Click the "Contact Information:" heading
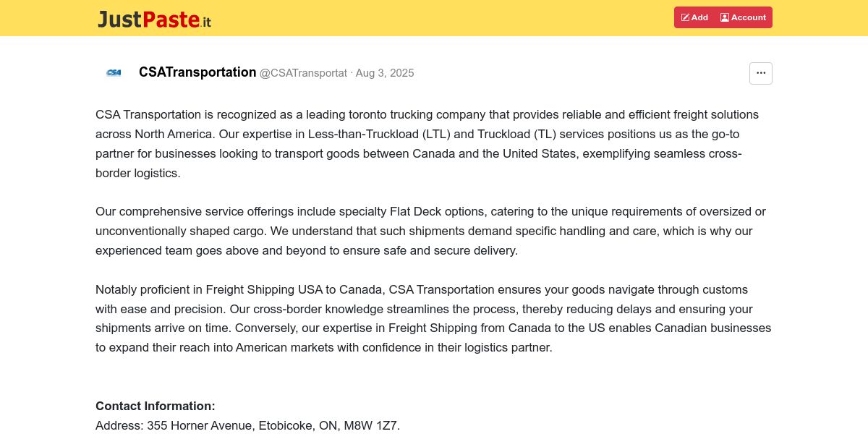 [156, 406]
